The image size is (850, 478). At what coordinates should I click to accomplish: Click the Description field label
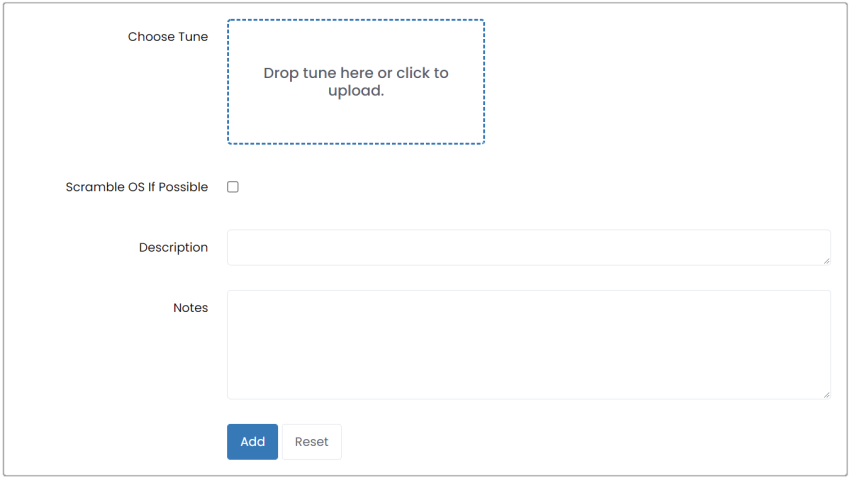(173, 247)
